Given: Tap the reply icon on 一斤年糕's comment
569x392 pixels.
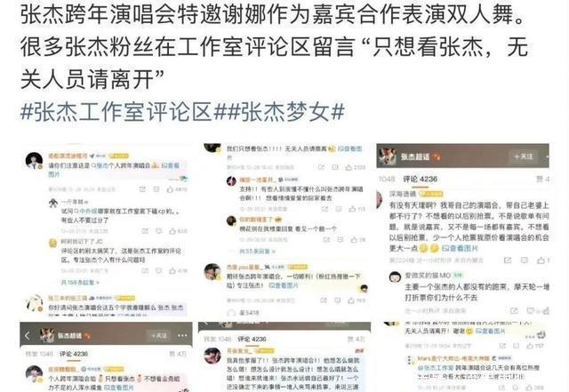Looking at the screenshot, I should [158, 231].
